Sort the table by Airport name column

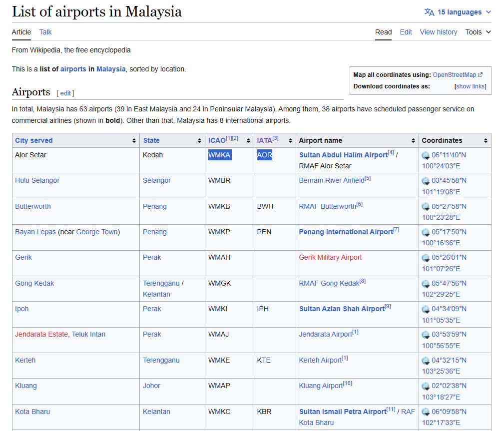413,141
